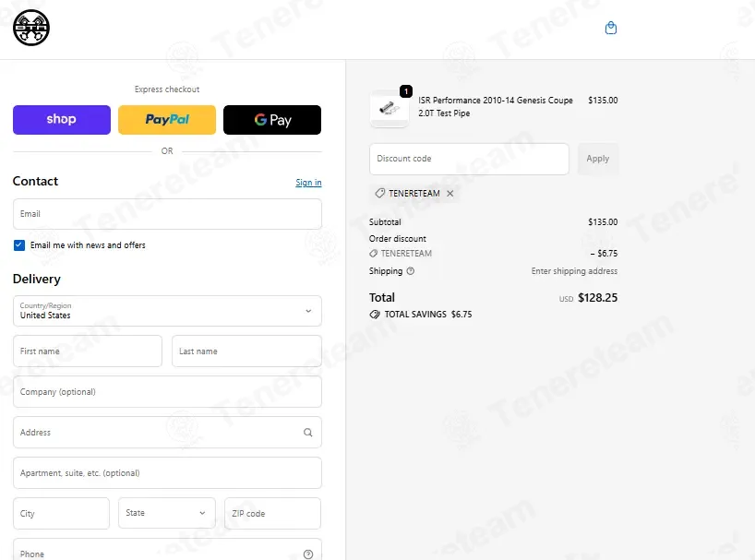Open the shopping bag cart icon

(610, 28)
